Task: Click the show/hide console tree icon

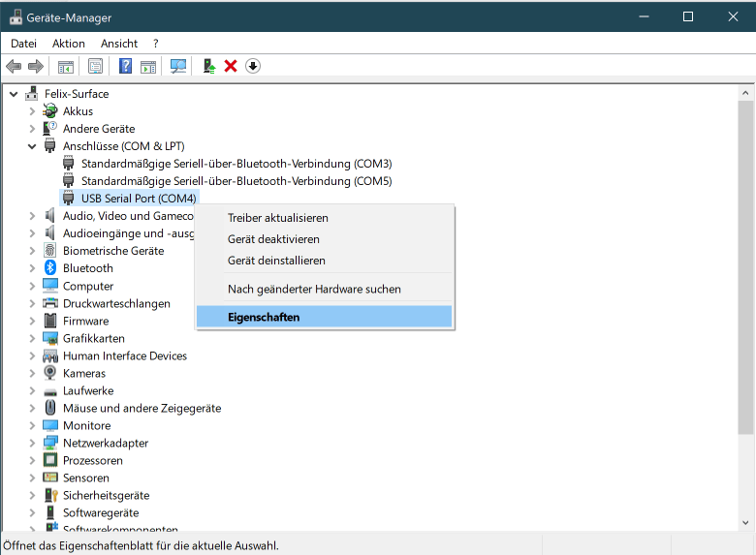Action: (65, 66)
